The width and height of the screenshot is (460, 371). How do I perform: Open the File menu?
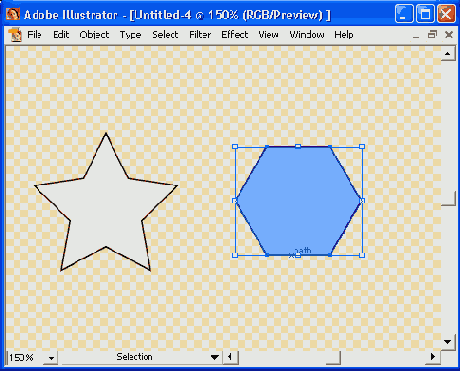coord(34,35)
